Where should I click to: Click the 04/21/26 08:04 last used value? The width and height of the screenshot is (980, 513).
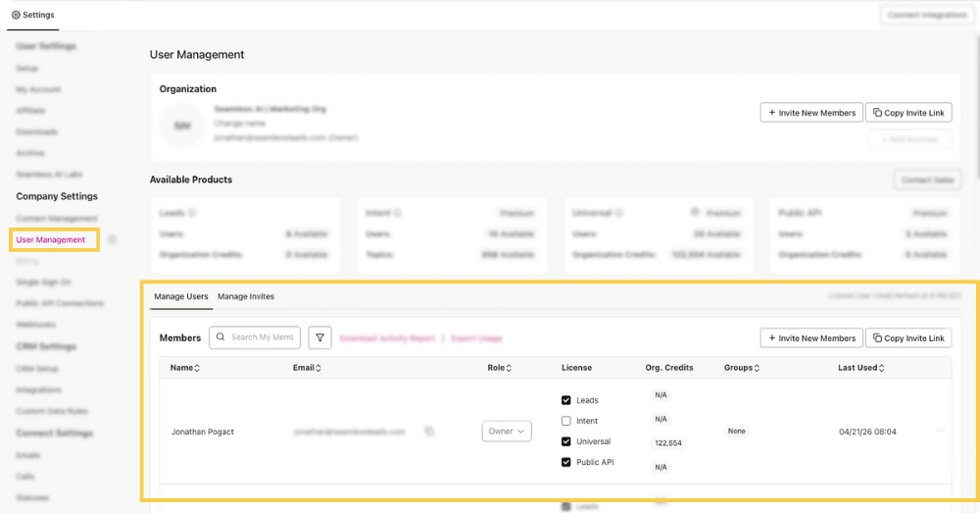coord(867,432)
